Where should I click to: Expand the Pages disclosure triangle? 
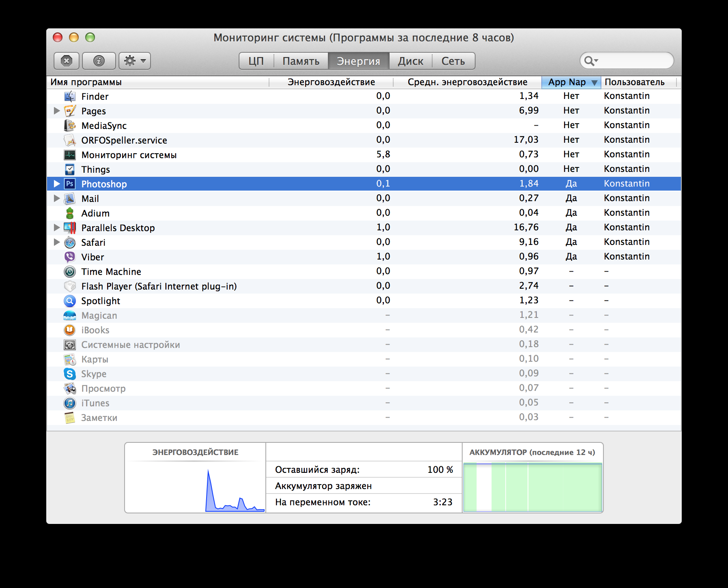point(57,110)
